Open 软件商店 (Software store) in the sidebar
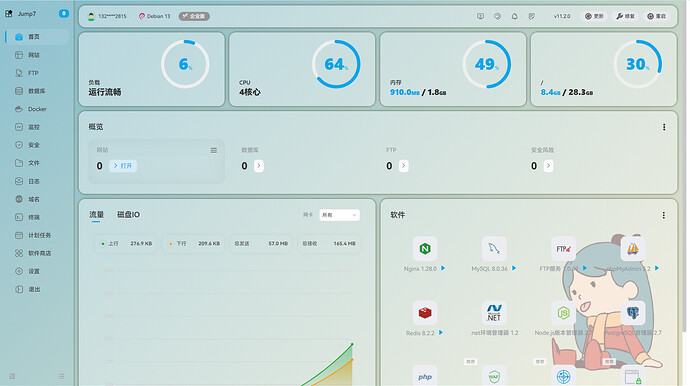690x386 pixels. pos(37,254)
